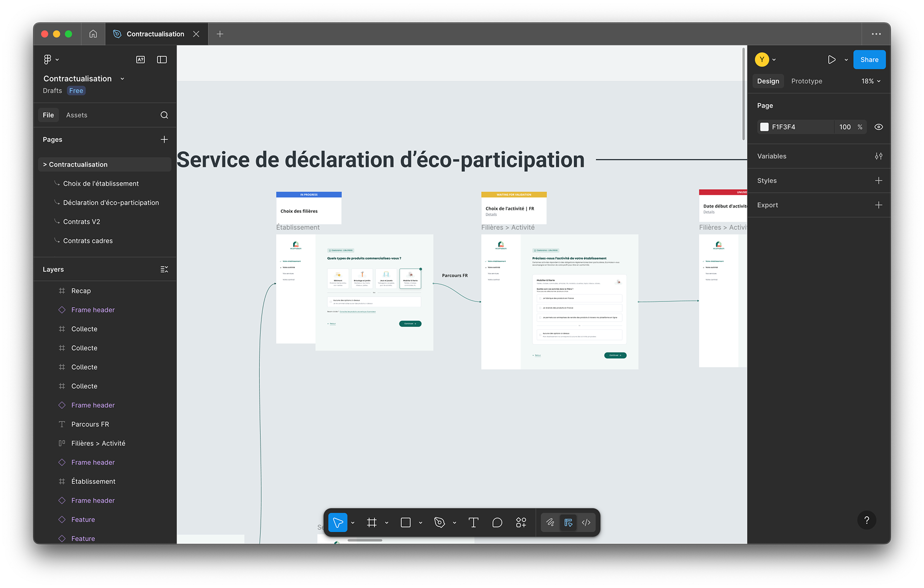Select the Text tool

[x=473, y=523]
